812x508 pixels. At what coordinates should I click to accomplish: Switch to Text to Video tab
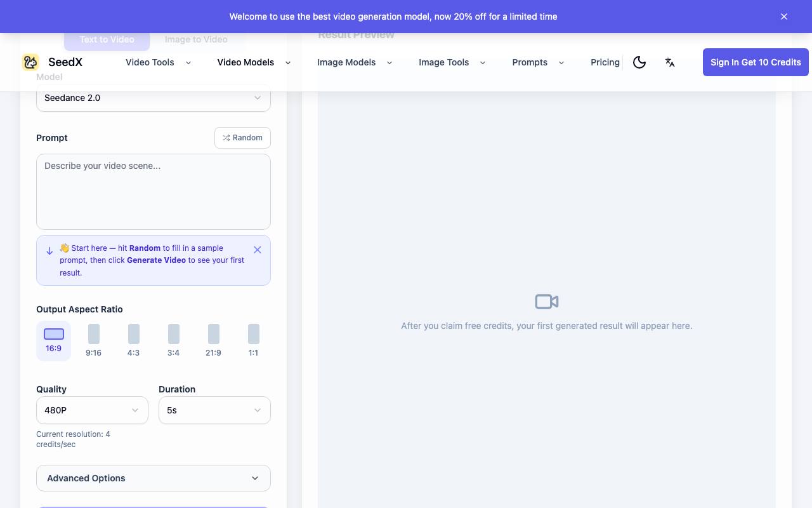point(107,39)
